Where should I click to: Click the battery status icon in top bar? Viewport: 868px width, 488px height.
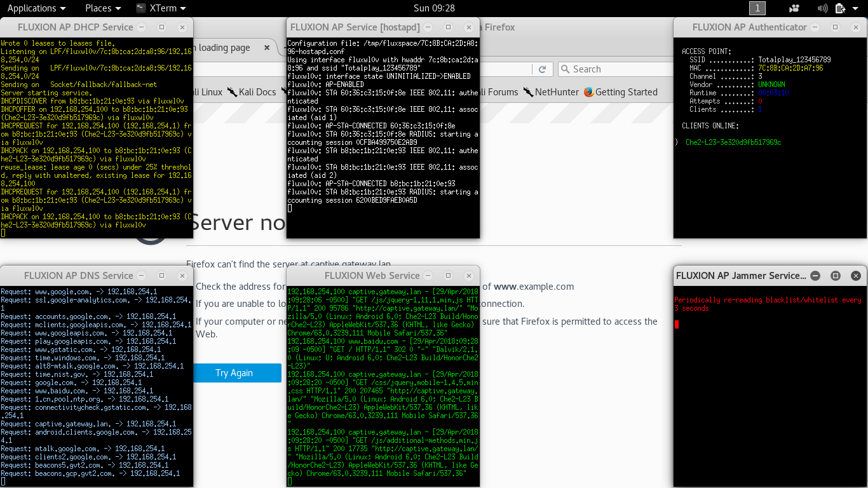point(840,8)
